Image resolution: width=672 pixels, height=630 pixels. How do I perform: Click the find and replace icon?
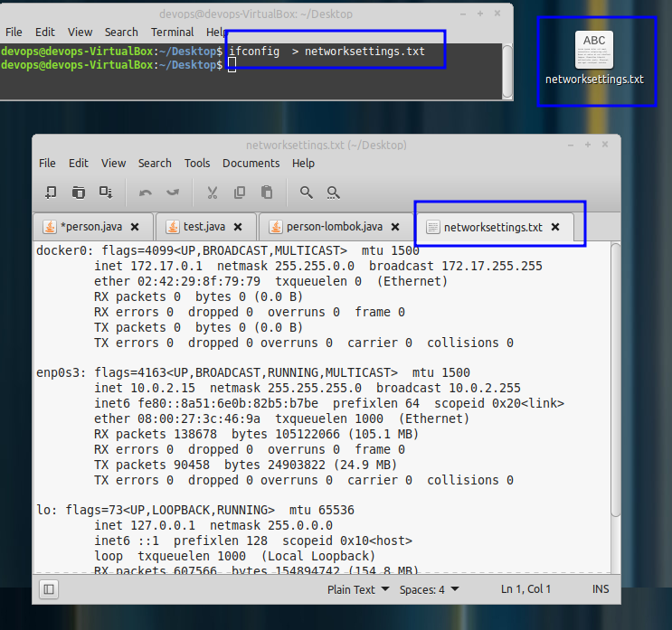pyautogui.click(x=333, y=193)
